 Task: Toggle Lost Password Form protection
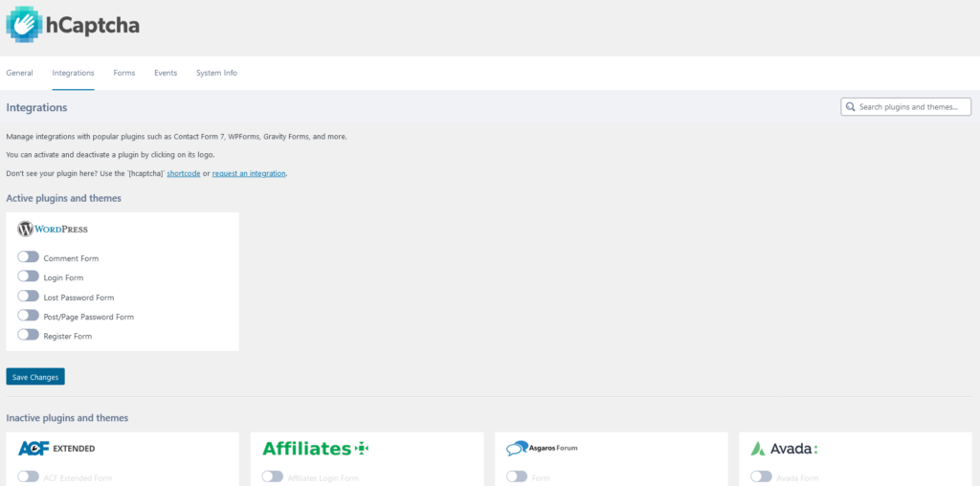tap(28, 297)
